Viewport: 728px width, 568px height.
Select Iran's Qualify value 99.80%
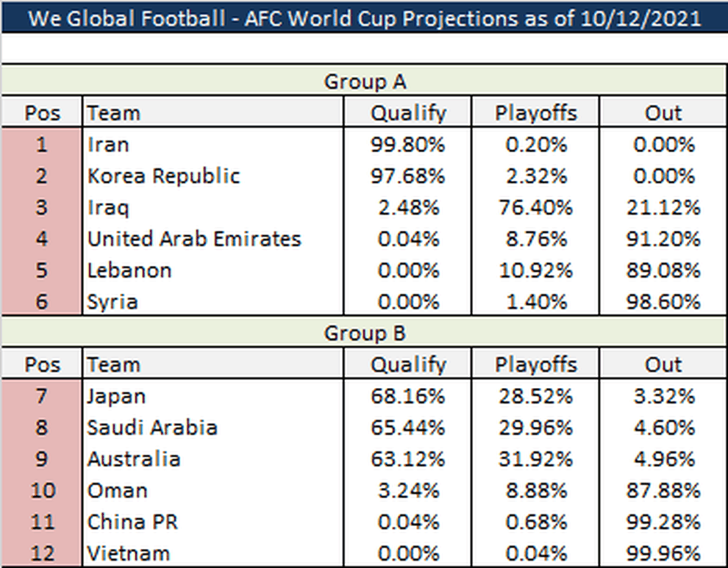[x=407, y=144]
